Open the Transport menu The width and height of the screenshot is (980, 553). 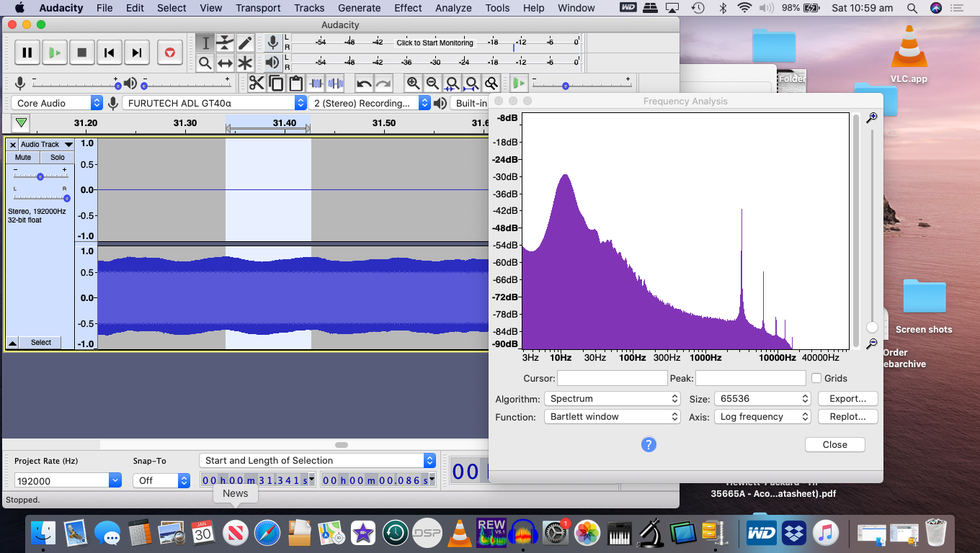tap(258, 8)
